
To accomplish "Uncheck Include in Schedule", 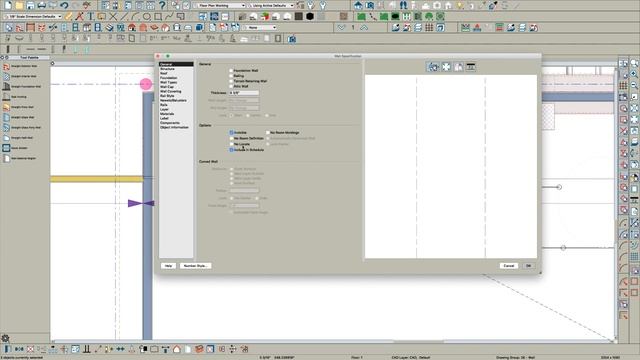I will (x=231, y=150).
